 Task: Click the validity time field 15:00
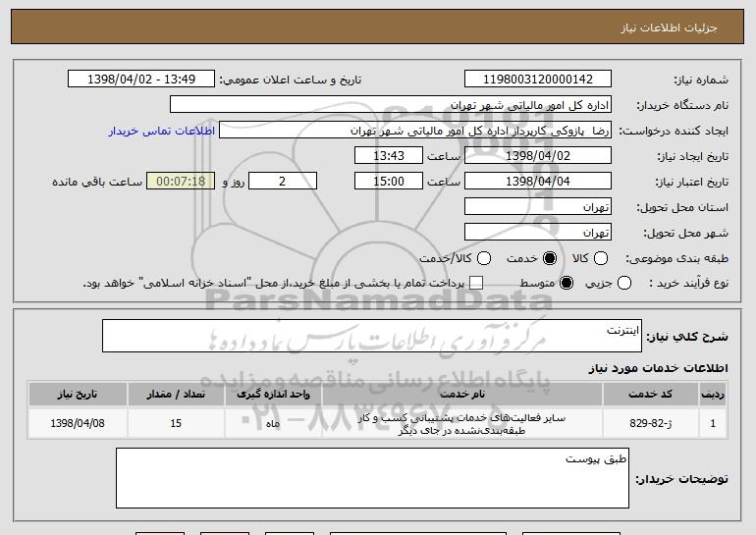click(389, 182)
